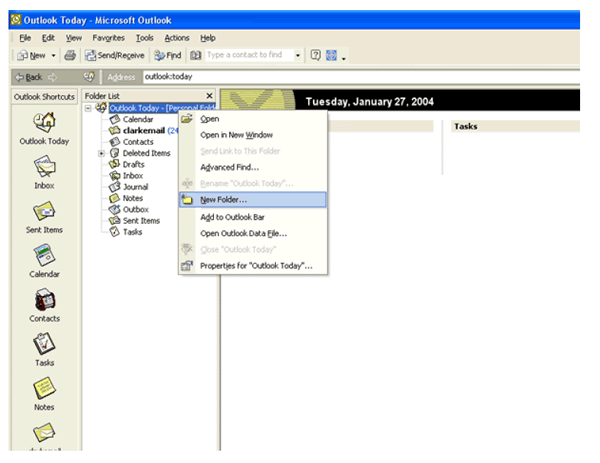This screenshot has height=463, width=600.
Task: Choose Properties for Outlook Today
Action: 253,266
